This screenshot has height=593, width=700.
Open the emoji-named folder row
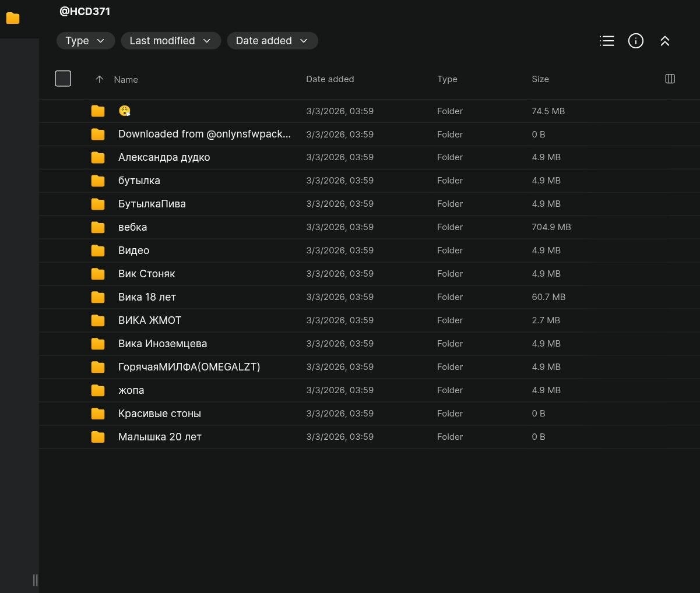tap(124, 111)
